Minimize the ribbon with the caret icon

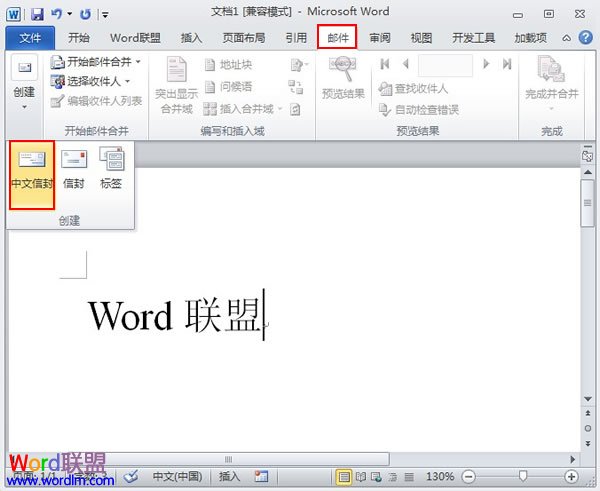pos(566,38)
